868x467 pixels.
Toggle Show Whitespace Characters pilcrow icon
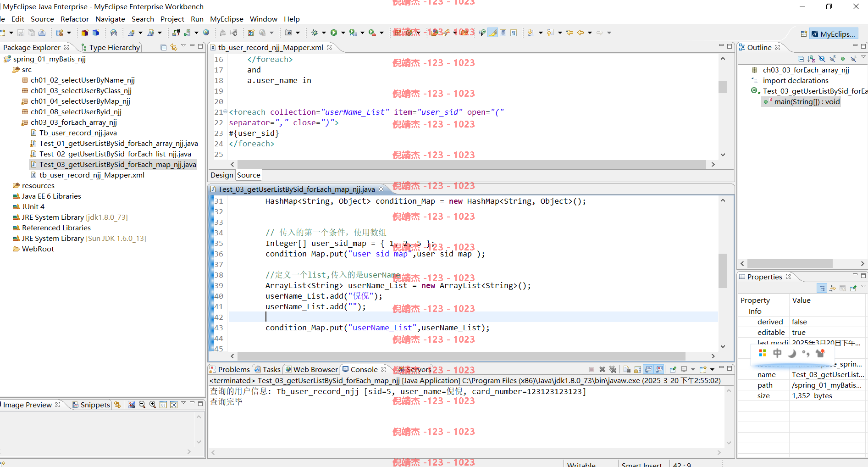point(514,33)
